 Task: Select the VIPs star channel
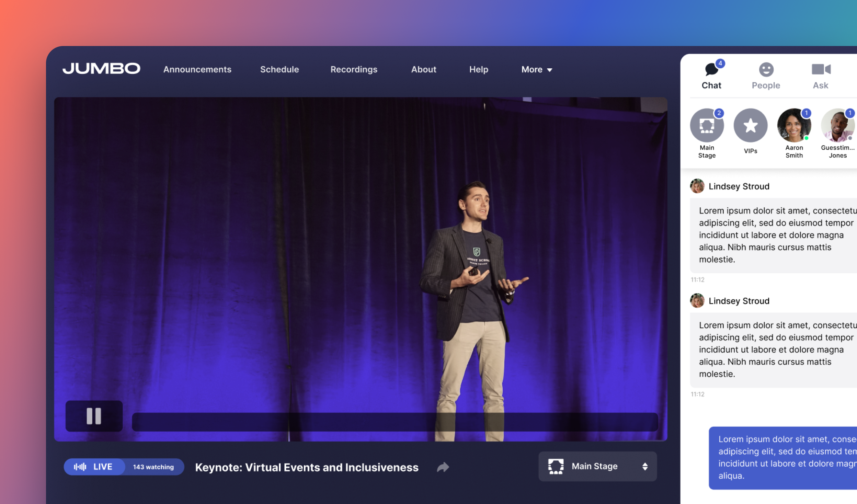point(751,131)
